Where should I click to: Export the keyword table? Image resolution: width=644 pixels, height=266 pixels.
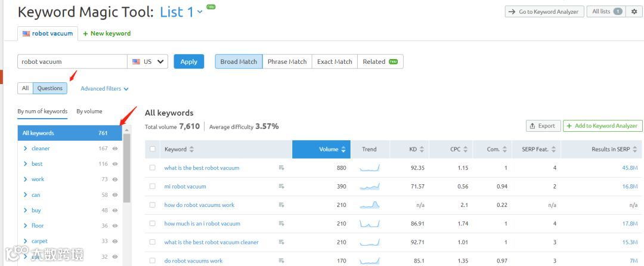(543, 126)
